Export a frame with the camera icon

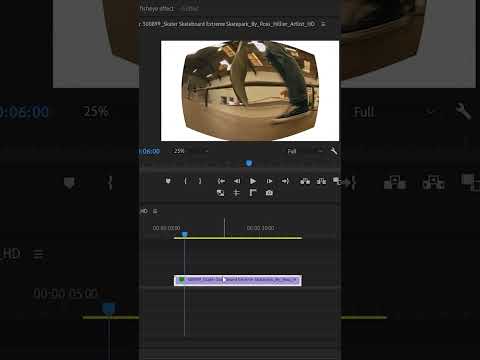pos(269,193)
